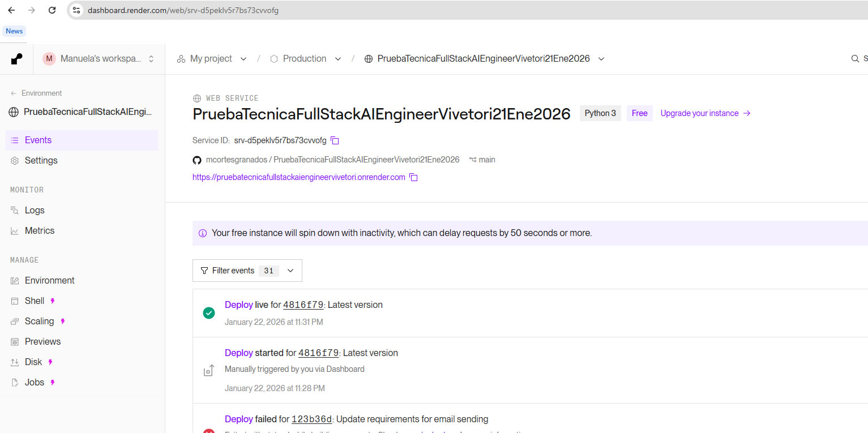Return to Environment via back link

pyautogui.click(x=36, y=93)
